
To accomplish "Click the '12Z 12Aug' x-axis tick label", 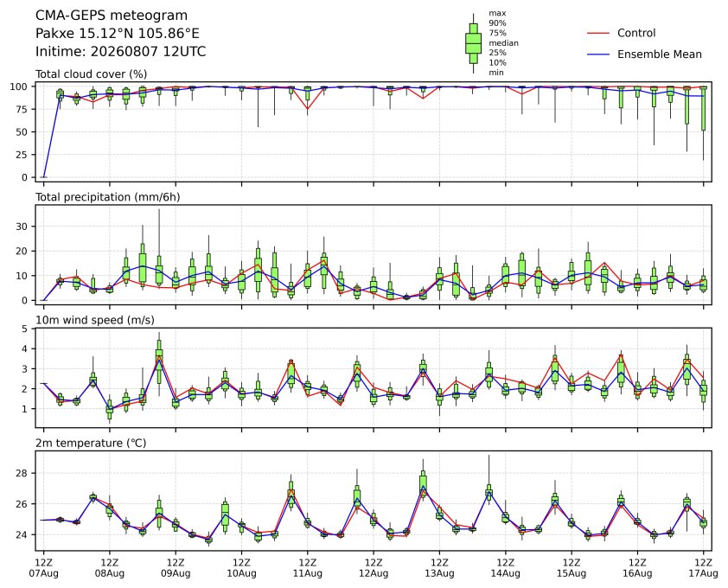I will pyautogui.click(x=374, y=568).
